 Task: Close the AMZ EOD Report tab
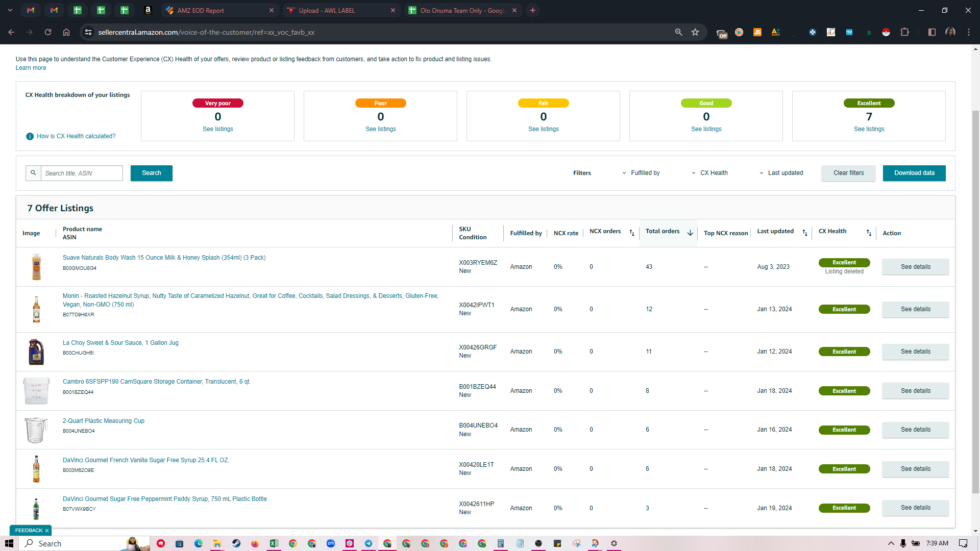272,10
